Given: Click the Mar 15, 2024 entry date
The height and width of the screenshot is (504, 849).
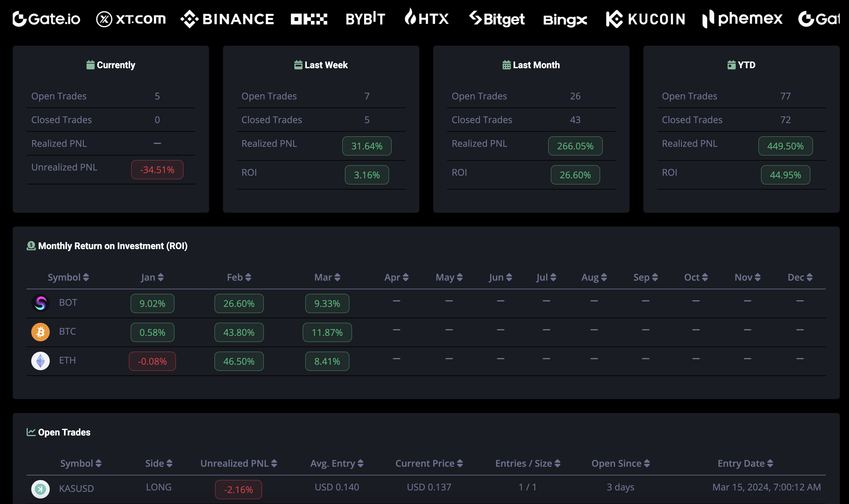Looking at the screenshot, I should point(767,487).
